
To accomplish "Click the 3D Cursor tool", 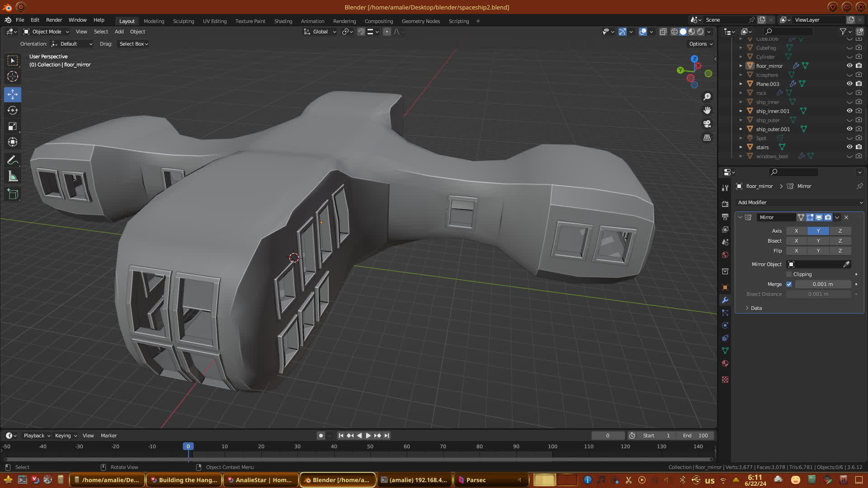I will coord(13,76).
